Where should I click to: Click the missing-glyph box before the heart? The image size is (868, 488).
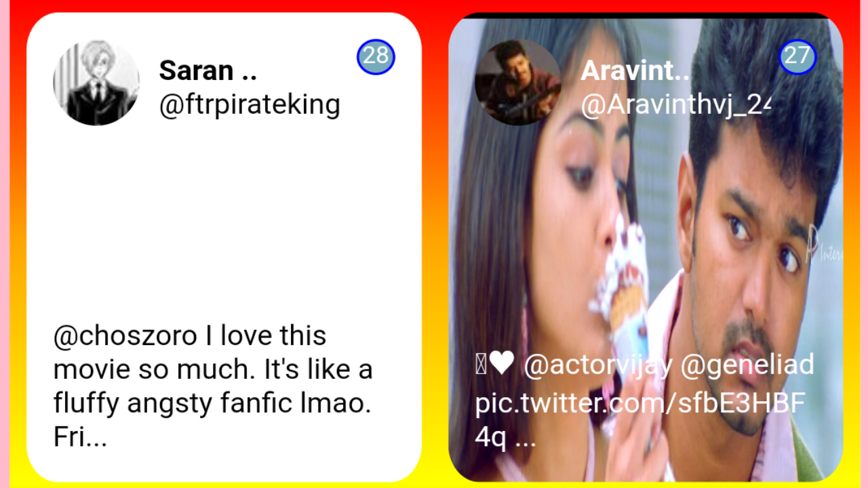point(480,366)
